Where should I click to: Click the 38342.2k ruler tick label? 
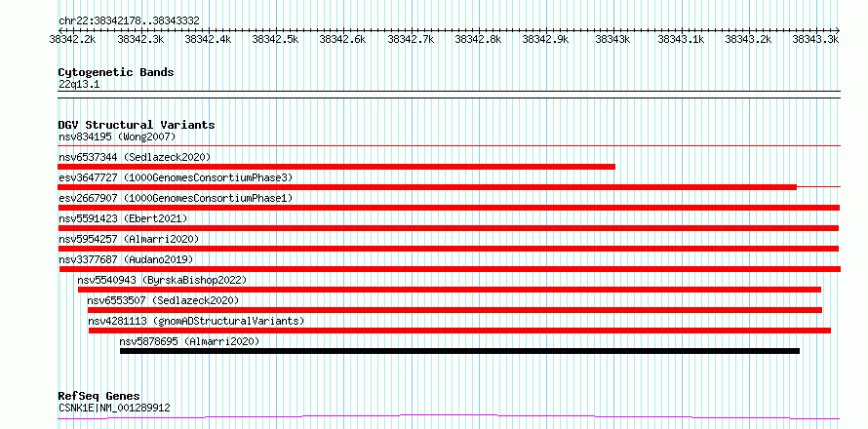click(x=72, y=39)
